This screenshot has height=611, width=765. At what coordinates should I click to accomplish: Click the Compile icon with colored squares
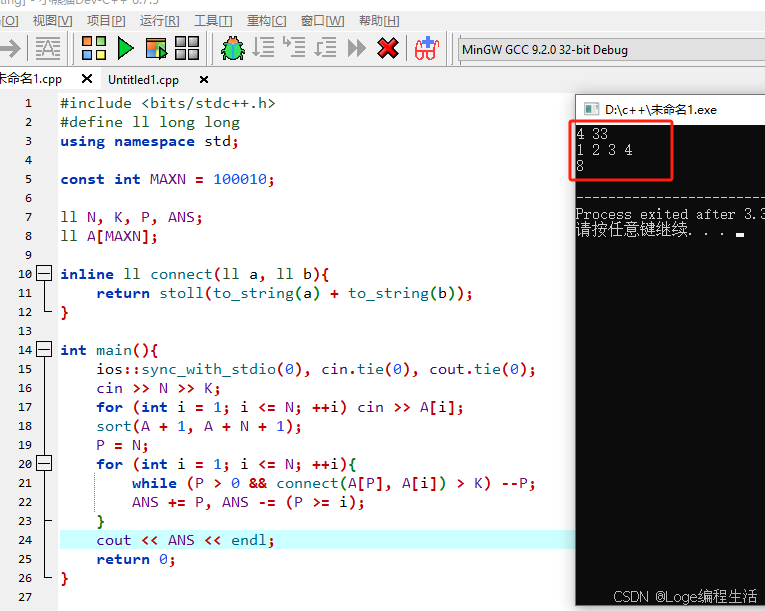94,48
